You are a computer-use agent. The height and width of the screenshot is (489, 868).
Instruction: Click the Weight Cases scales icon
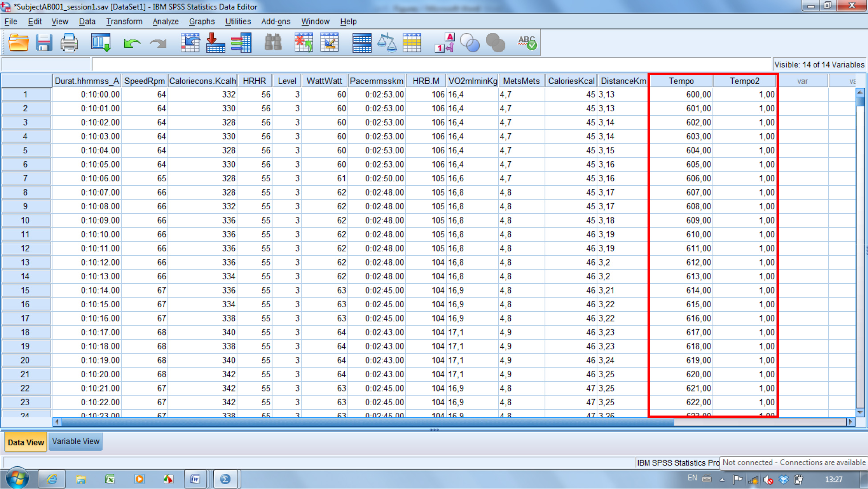pos(387,43)
